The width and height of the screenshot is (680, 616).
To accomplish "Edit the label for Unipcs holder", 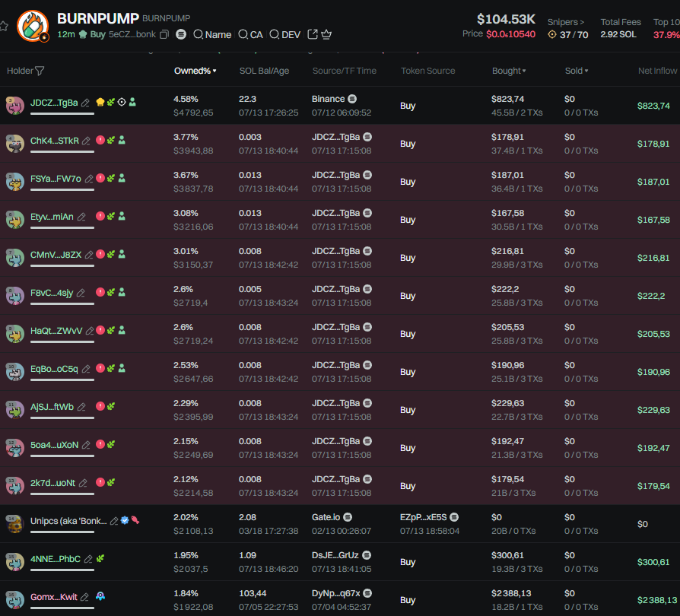I will click(x=114, y=521).
